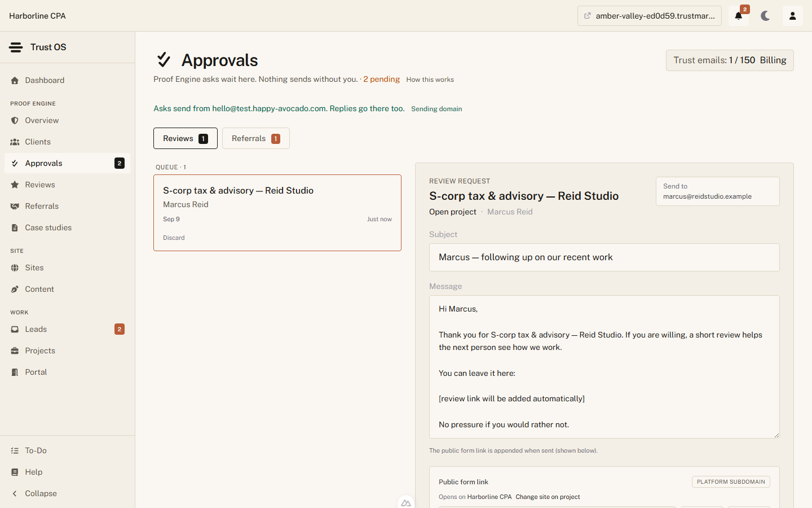Viewport: 812px width, 508px height.
Task: Open the notifications bell icon
Action: pos(739,16)
